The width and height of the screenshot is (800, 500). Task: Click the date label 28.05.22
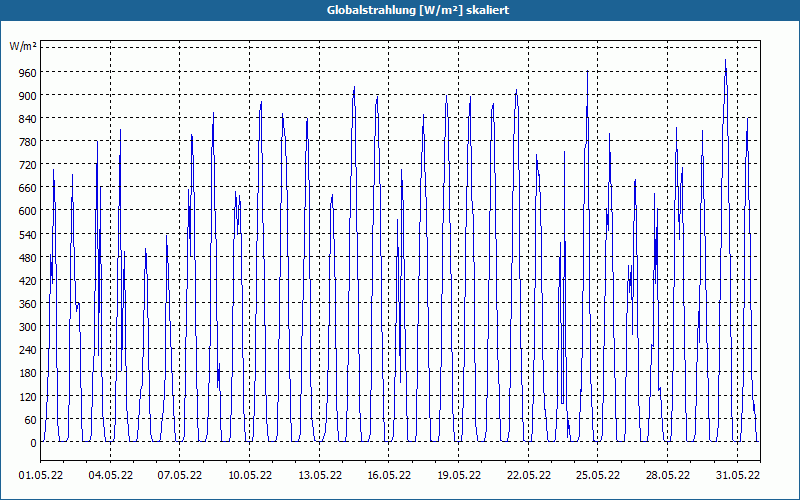pyautogui.click(x=667, y=475)
